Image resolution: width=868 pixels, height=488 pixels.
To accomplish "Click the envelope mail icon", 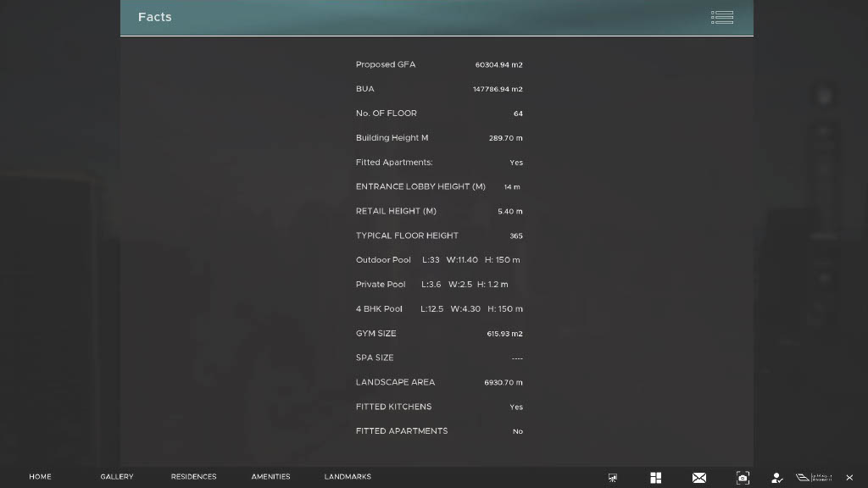I will point(699,478).
